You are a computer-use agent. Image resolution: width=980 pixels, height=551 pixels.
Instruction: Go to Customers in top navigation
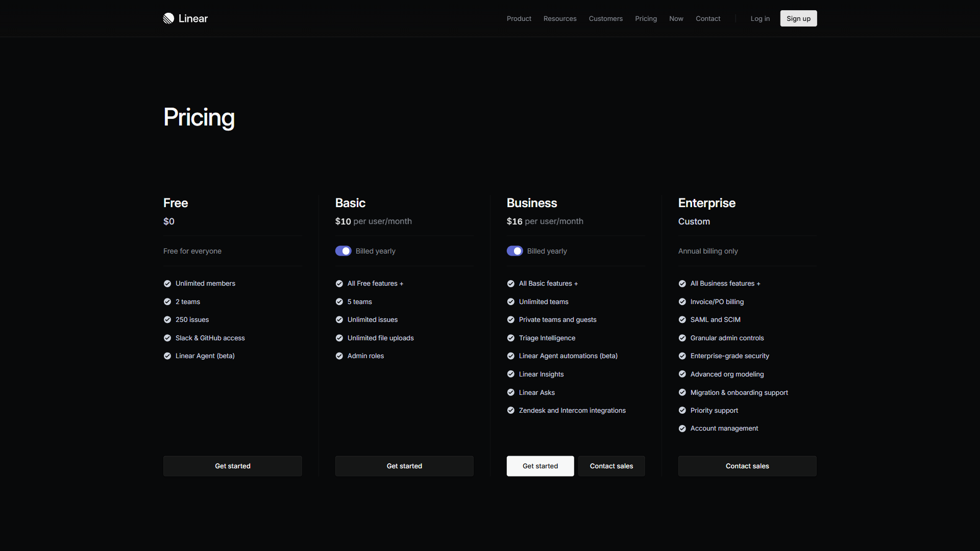coord(606,18)
